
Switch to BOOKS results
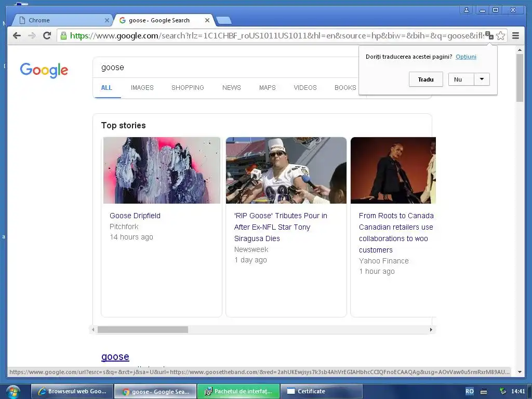tap(345, 87)
